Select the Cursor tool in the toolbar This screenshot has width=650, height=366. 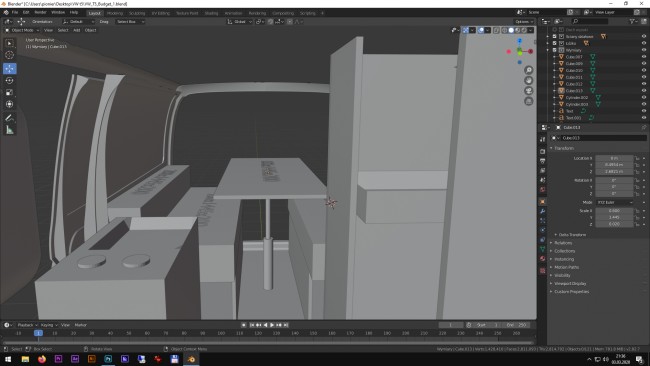[10, 55]
